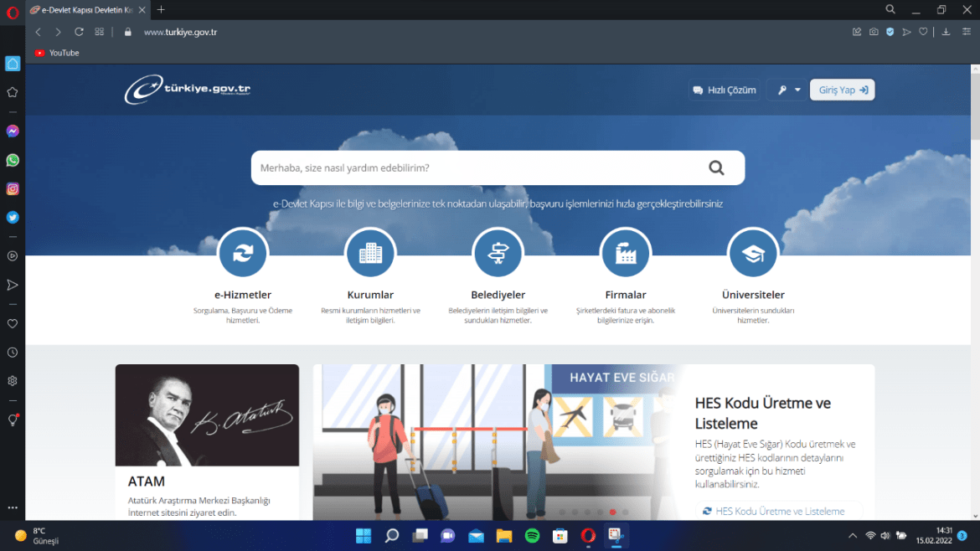This screenshot has height=551, width=980.
Task: Open the Kurumlar building icon
Action: tap(370, 253)
